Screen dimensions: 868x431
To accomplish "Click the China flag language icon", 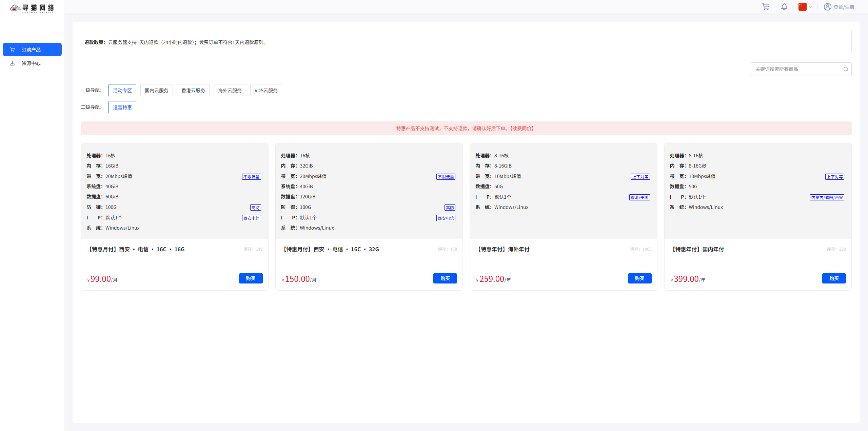I will click(803, 7).
